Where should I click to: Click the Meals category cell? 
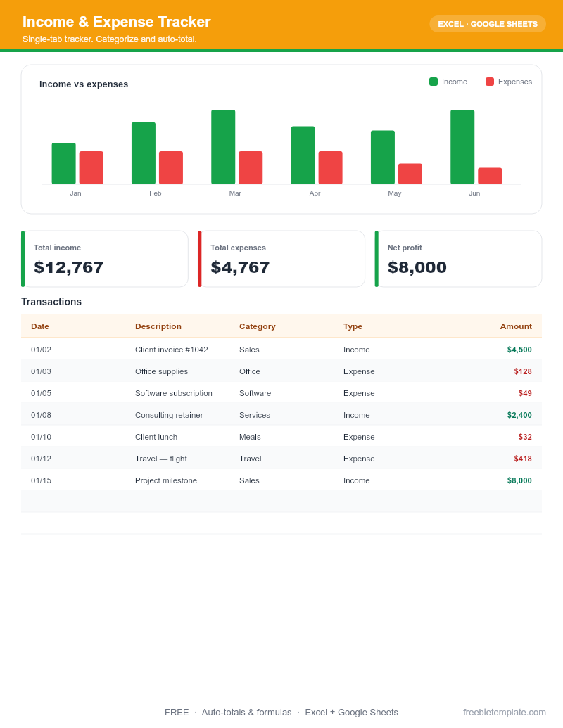(x=250, y=437)
